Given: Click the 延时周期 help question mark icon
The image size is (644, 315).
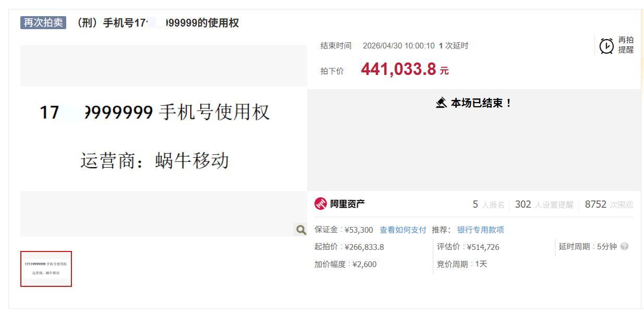Looking at the screenshot, I should (625, 247).
